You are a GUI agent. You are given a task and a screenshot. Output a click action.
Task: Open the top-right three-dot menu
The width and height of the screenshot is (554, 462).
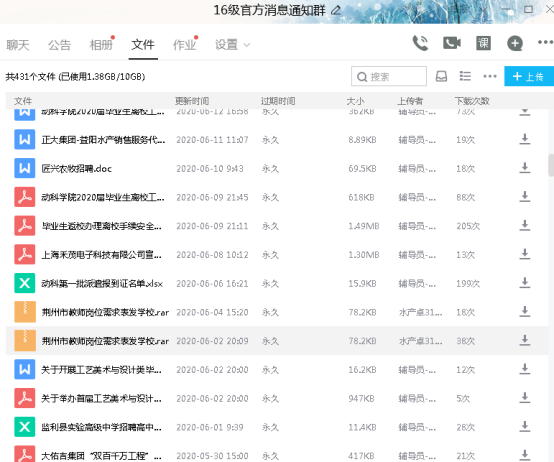pyautogui.click(x=545, y=42)
